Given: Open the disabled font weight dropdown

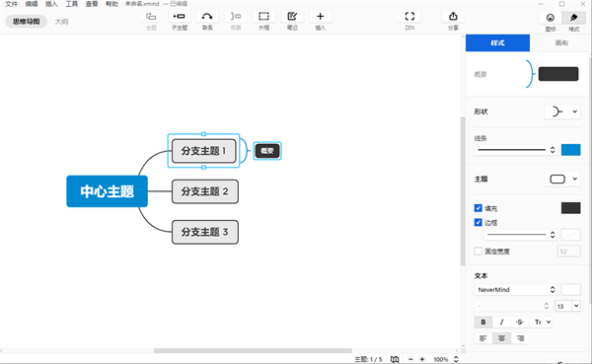Looking at the screenshot, I should 513,306.
